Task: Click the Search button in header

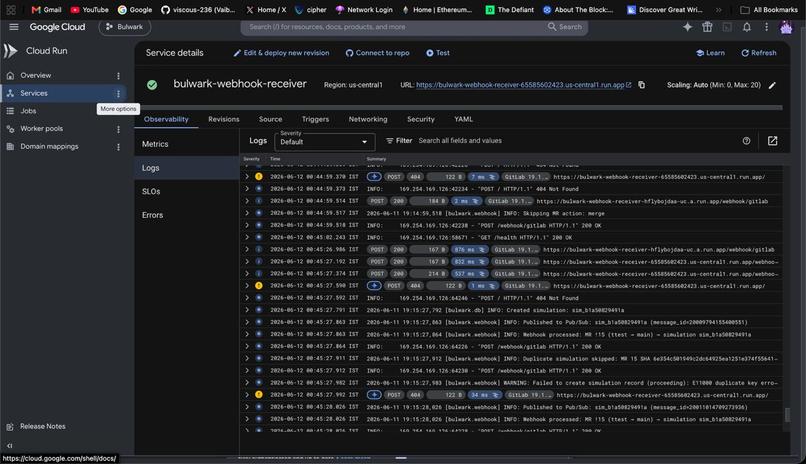Action: tap(564, 27)
